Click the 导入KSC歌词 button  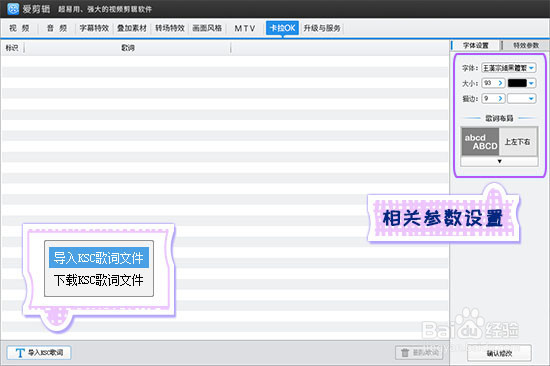coord(39,353)
